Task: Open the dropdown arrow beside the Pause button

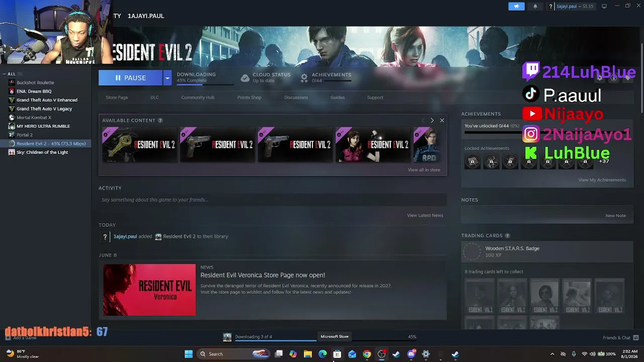Action: (x=168, y=78)
